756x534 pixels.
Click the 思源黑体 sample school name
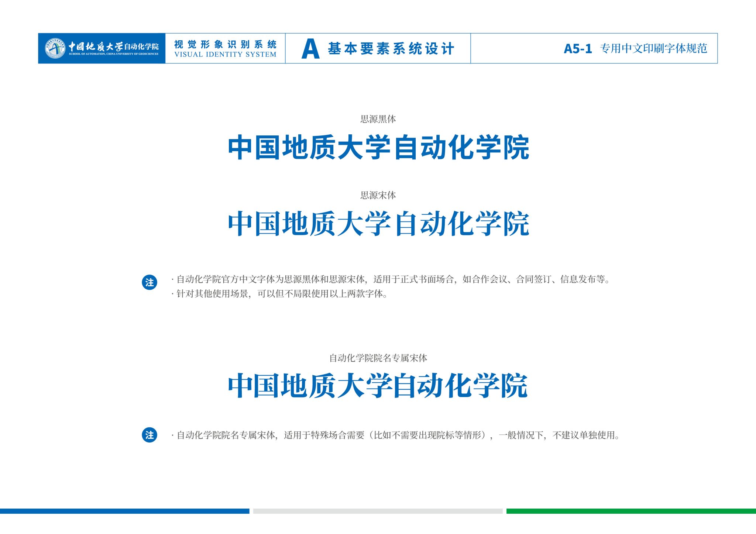pyautogui.click(x=378, y=148)
